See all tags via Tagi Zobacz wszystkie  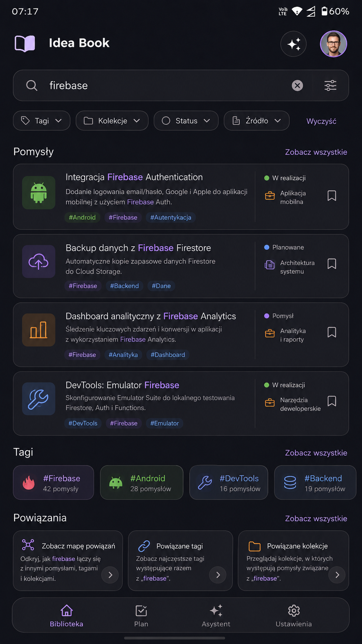tap(316, 453)
